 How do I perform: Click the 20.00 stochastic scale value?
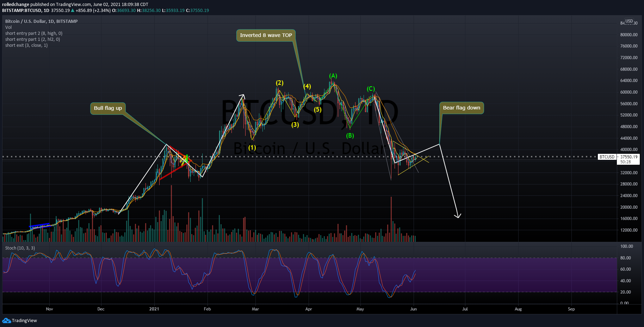(626, 292)
